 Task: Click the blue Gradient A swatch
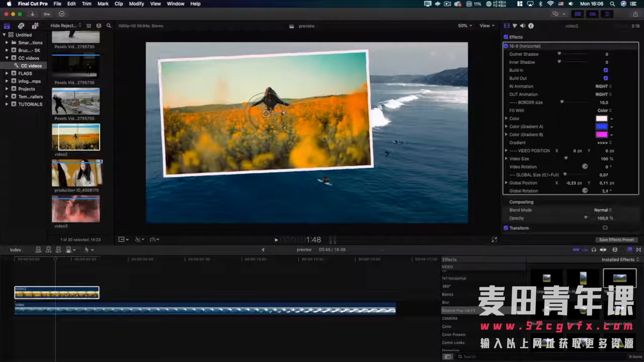click(601, 127)
